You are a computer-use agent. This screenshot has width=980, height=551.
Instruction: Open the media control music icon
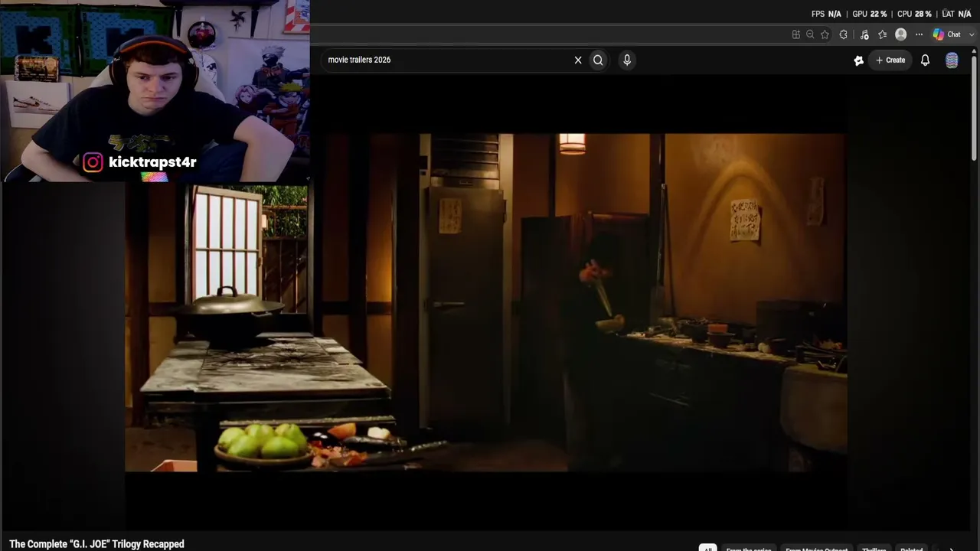[x=864, y=34]
